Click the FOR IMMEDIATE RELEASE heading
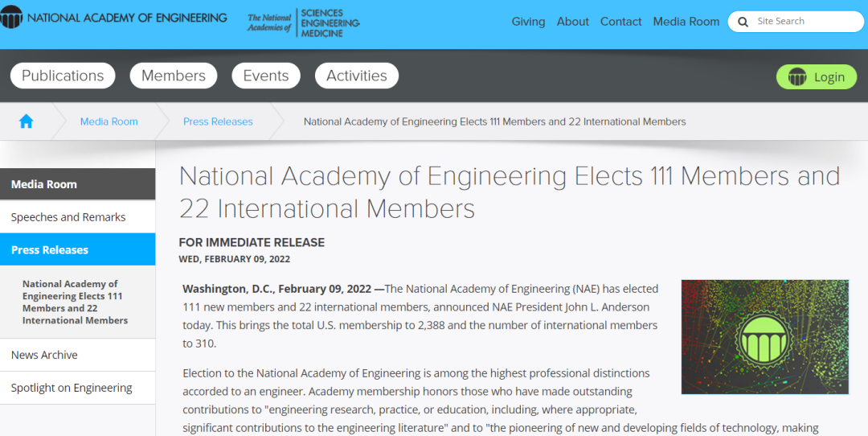This screenshot has width=868, height=436. pos(252,242)
